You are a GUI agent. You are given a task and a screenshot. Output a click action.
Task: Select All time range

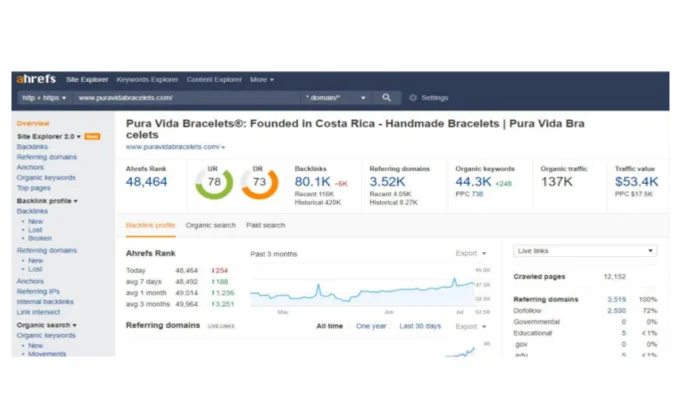pos(329,326)
